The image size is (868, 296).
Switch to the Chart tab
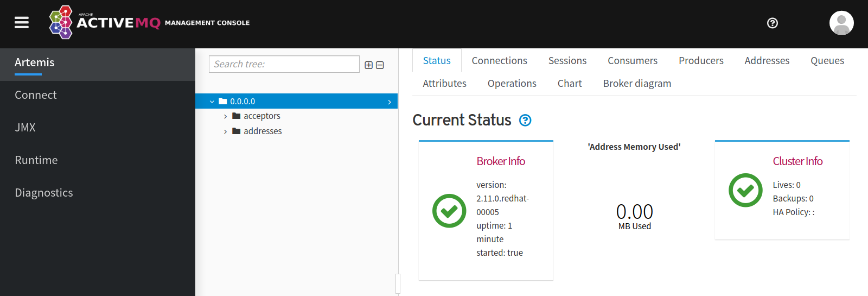point(570,84)
